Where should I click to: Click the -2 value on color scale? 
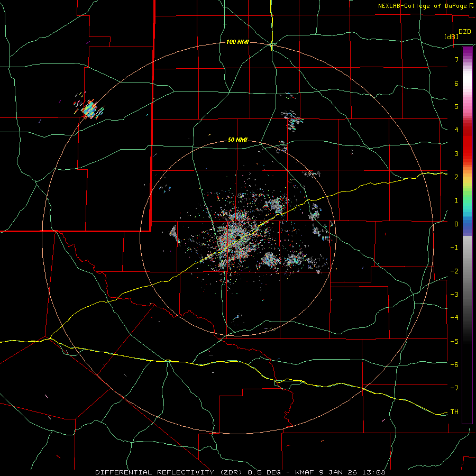pos(454,271)
